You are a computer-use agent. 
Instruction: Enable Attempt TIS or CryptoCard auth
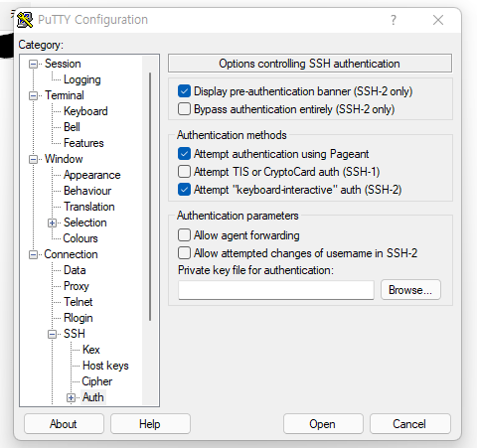point(184,172)
